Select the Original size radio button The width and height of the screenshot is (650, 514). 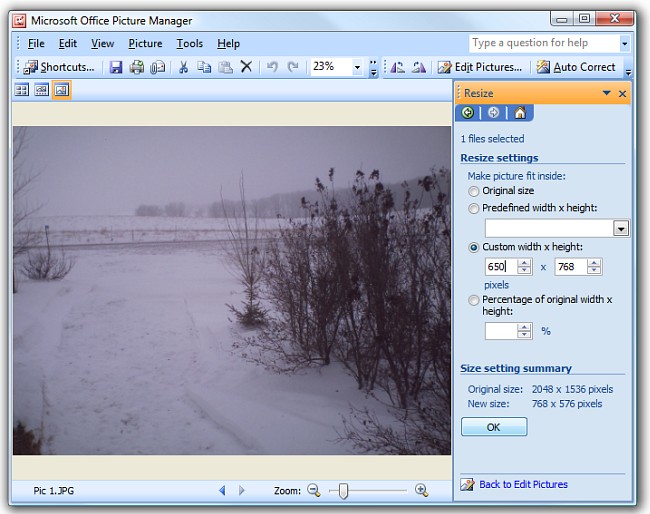pos(473,192)
